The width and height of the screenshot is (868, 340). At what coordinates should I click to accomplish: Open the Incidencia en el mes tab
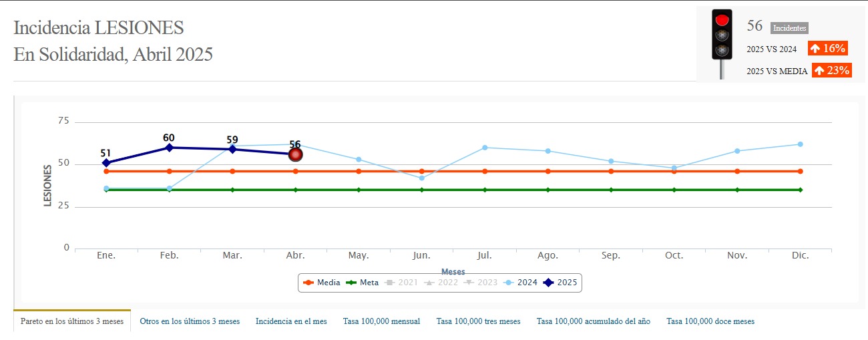coord(291,321)
